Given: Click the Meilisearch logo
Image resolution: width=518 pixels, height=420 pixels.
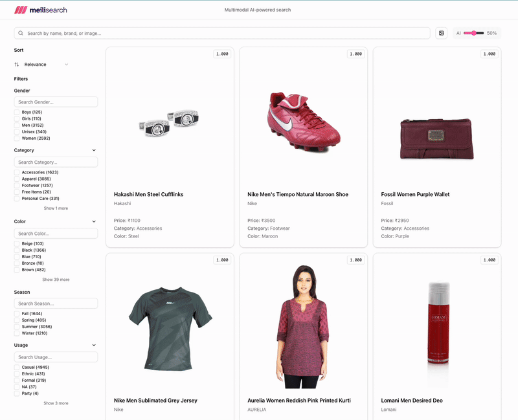Looking at the screenshot, I should click(40, 10).
